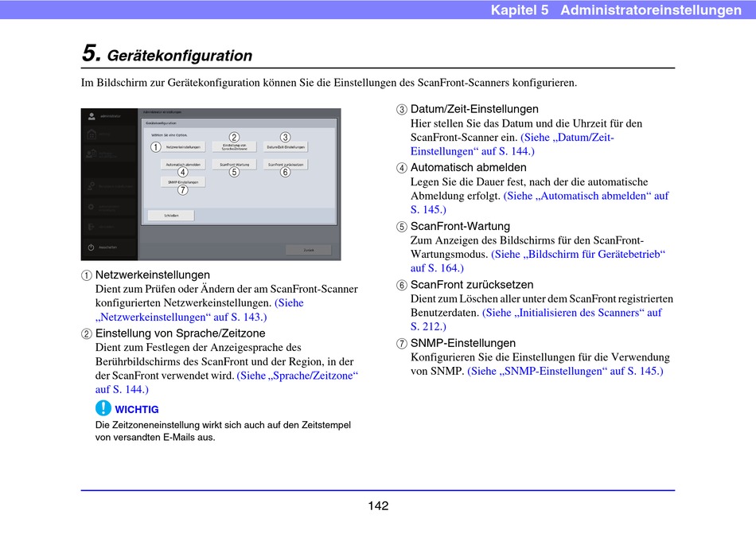The width and height of the screenshot is (756, 534).
Task: Click the dimmed gear icon in scanner sidebar
Action: click(92, 206)
